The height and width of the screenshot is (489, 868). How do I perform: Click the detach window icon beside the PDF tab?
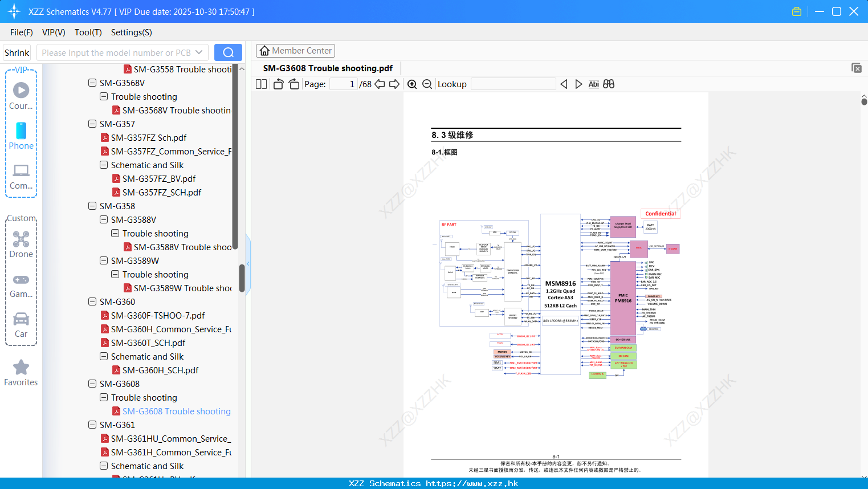pyautogui.click(x=857, y=68)
